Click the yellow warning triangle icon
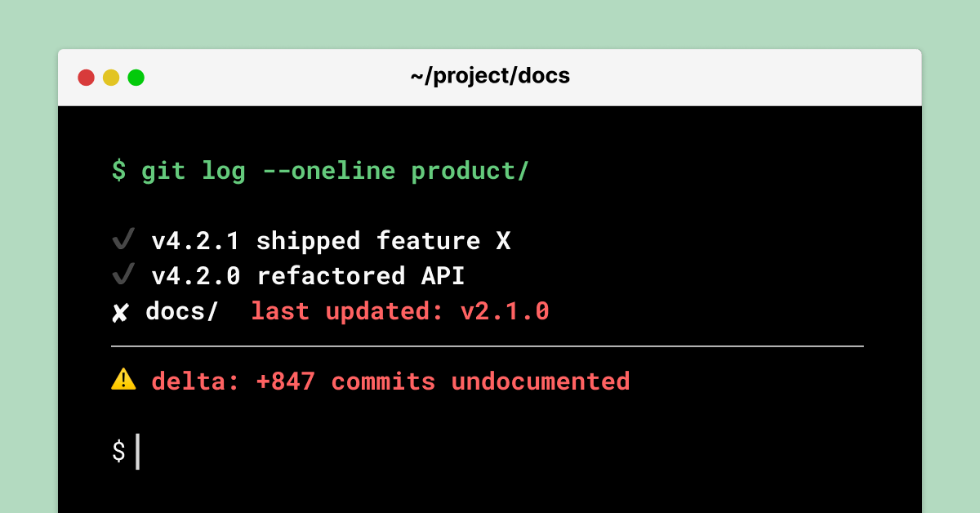 tap(123, 379)
